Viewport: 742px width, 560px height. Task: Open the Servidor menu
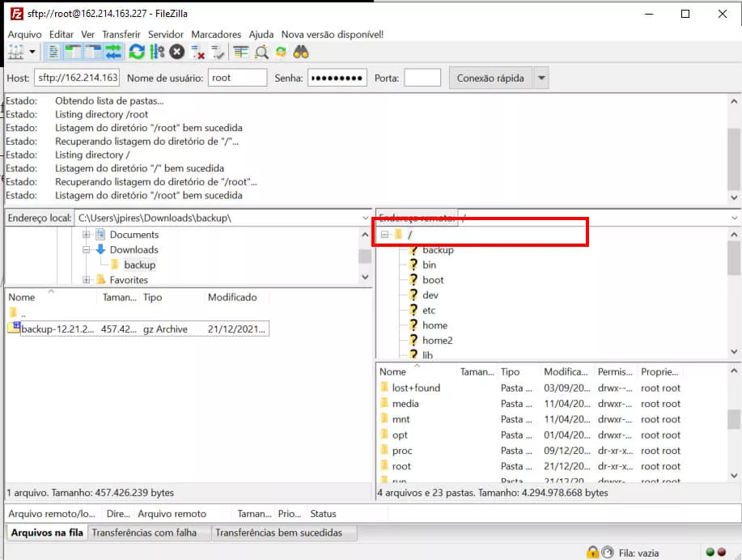pos(166,35)
